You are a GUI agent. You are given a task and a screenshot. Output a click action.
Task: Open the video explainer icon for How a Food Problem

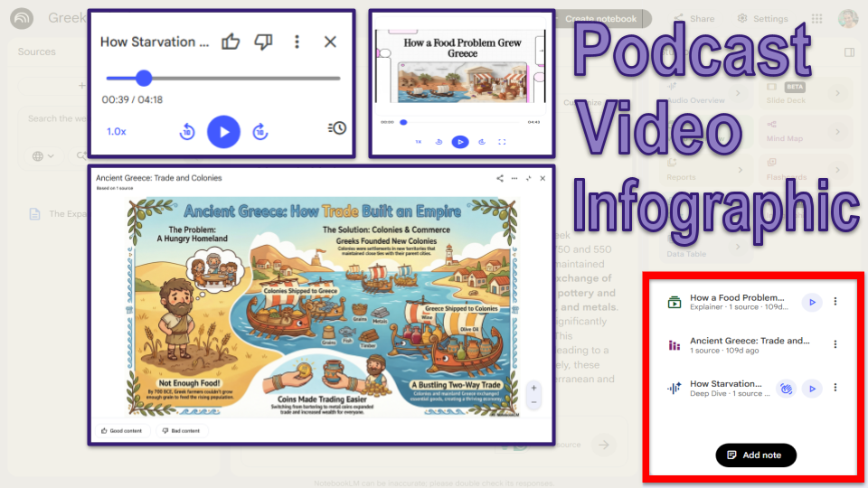674,302
